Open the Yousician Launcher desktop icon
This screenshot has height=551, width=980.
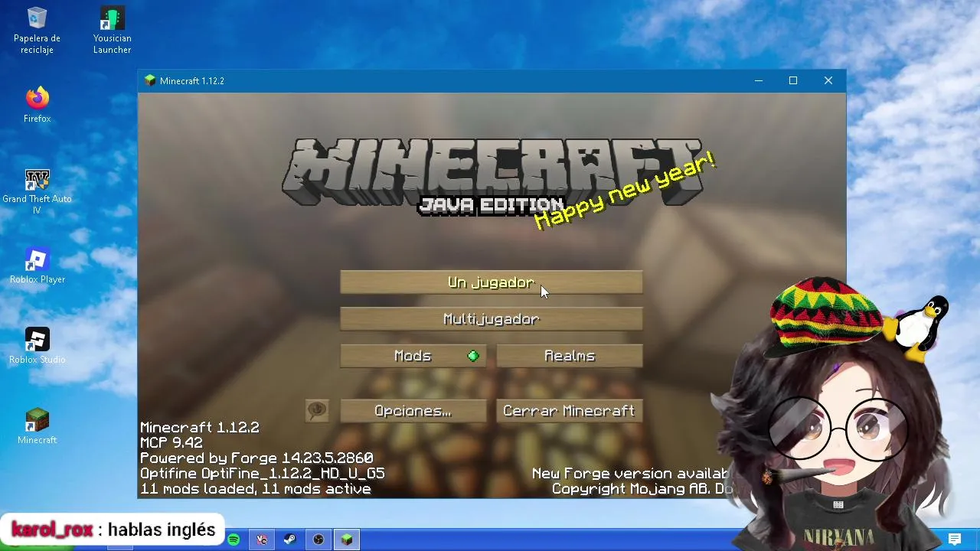pyautogui.click(x=113, y=31)
